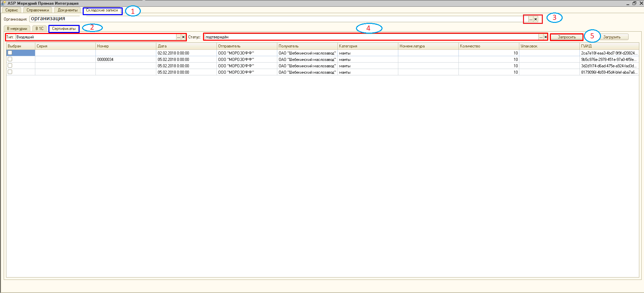Open the Тип selection ellipsis button
This screenshot has width=644, height=293.
pyautogui.click(x=179, y=37)
